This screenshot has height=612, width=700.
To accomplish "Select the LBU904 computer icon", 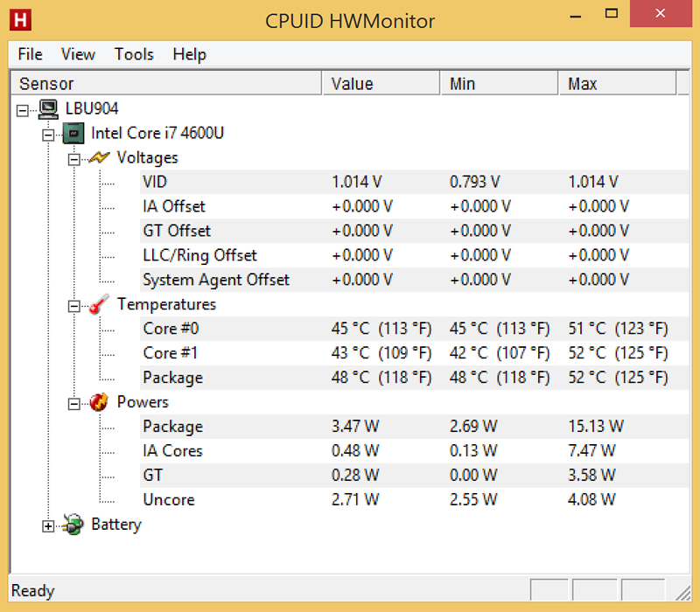I will 48,109.
